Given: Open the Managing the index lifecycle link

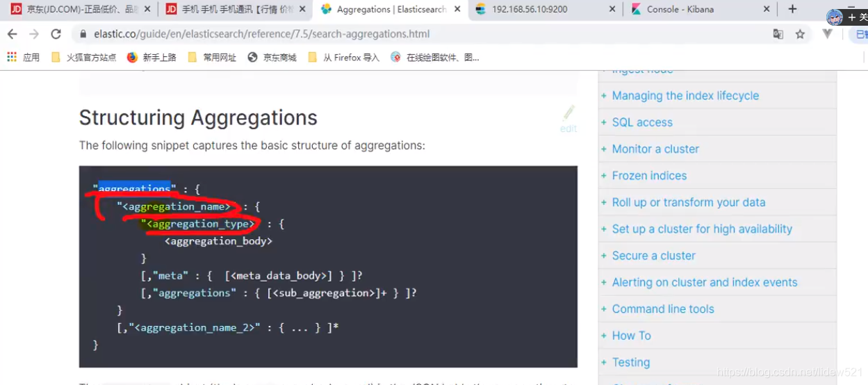Looking at the screenshot, I should tap(685, 96).
